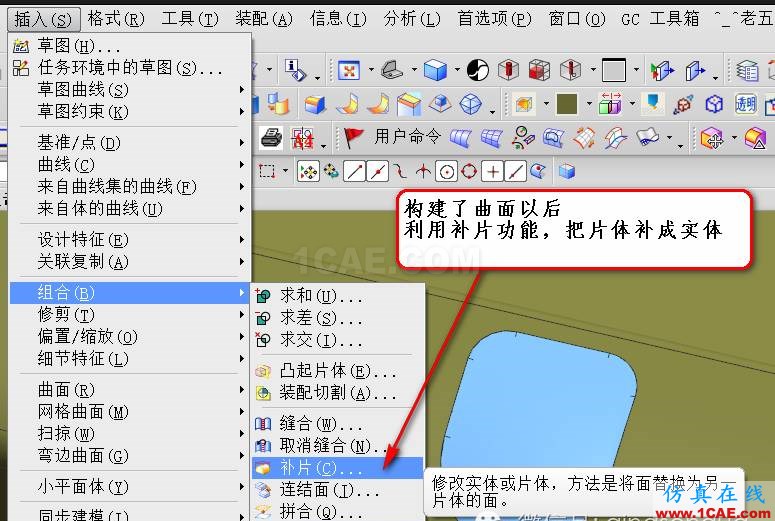Click the orange object display cube icon
Image resolution: width=775 pixels, height=521 pixels.
coord(524,104)
